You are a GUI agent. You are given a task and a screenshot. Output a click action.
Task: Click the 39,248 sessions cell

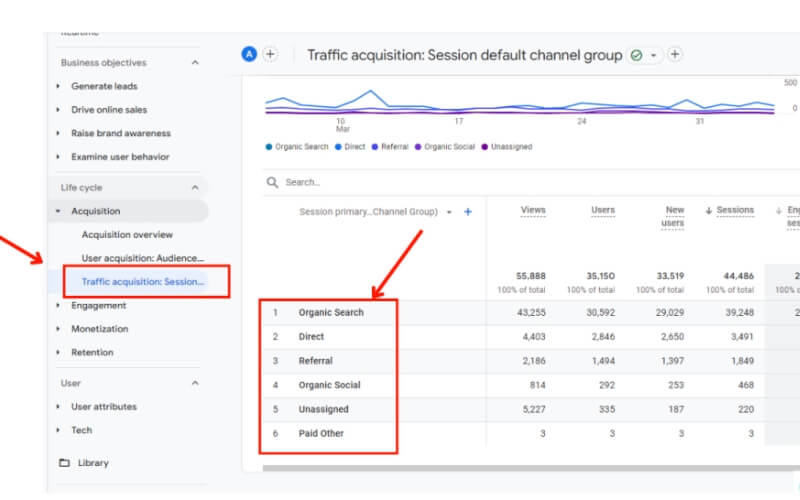pyautogui.click(x=739, y=312)
